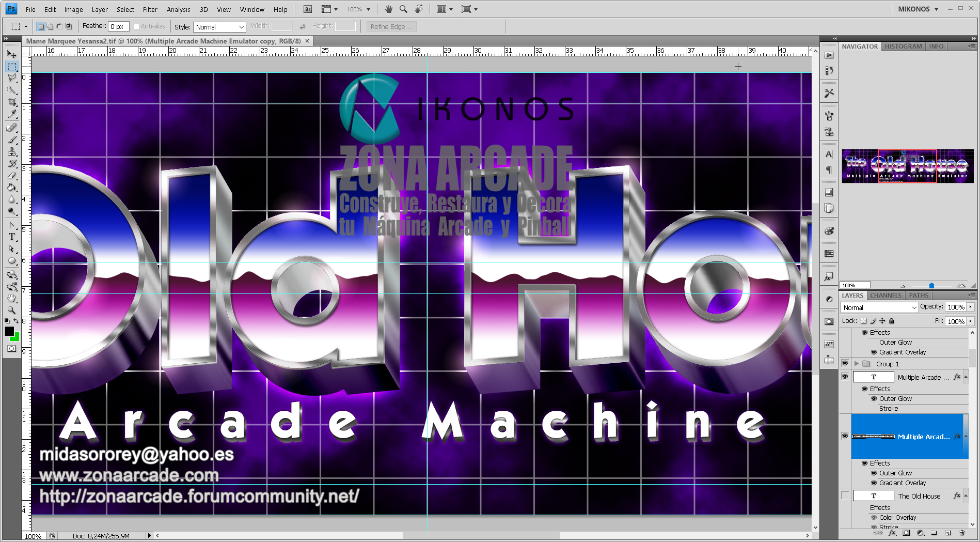The width and height of the screenshot is (980, 542).
Task: Select the History Brush tool
Action: click(x=12, y=164)
